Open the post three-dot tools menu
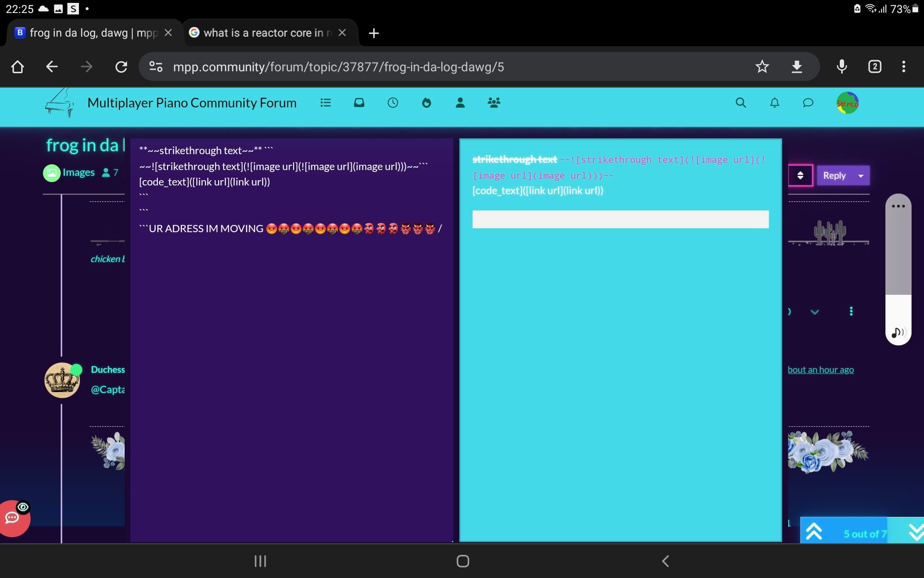This screenshot has height=578, width=924. [x=851, y=312]
